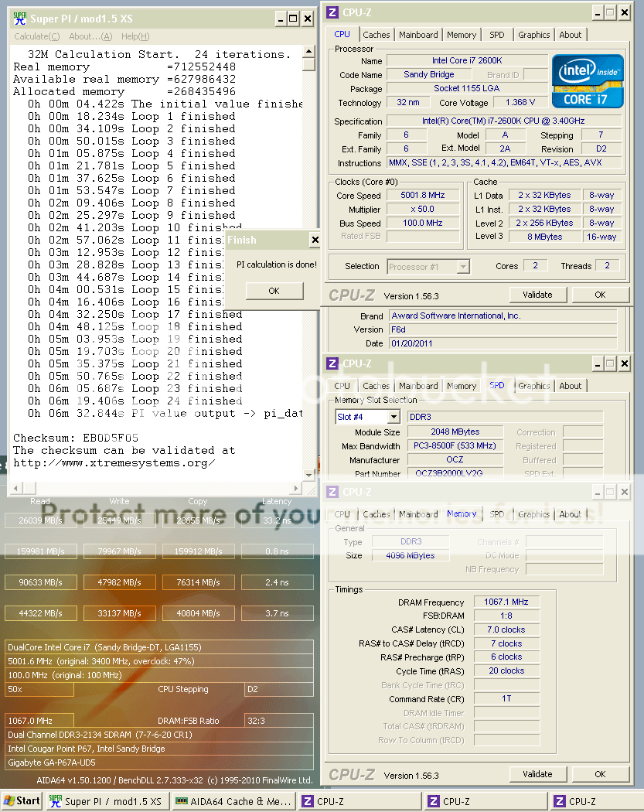Viewport: 644px width, 812px height.
Task: Select the CPU tab in the SPD CPU-Z window
Action: (x=342, y=386)
